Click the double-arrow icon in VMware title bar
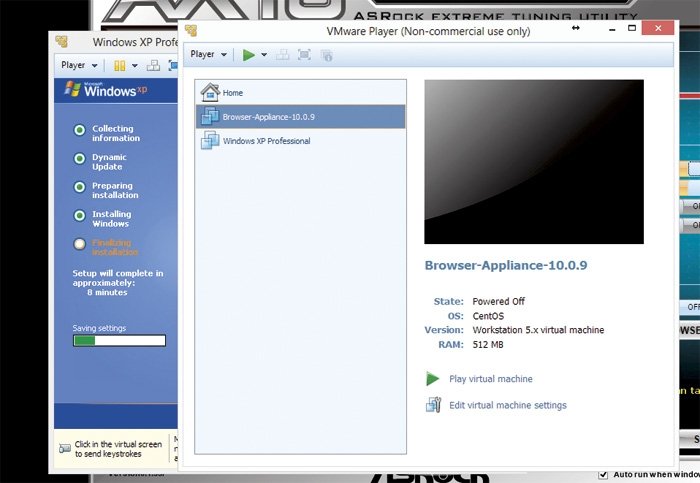Screen dimensions: 700x483 (576, 28)
